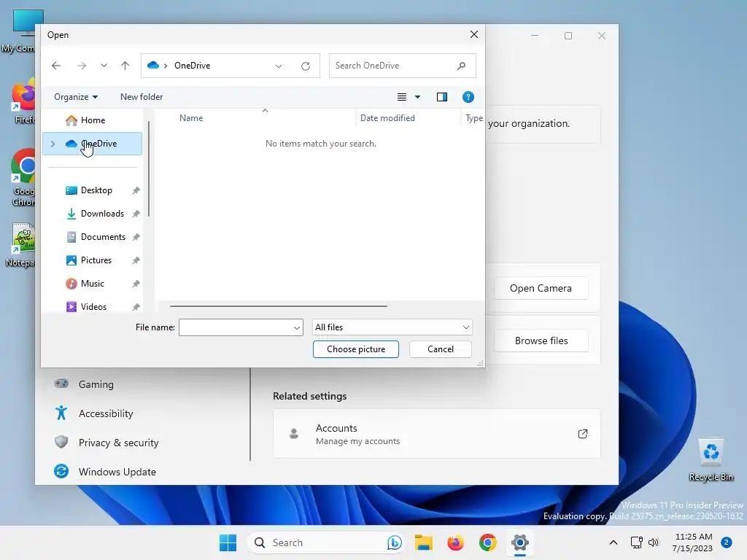Image resolution: width=747 pixels, height=560 pixels.
Task: Open the Downloads quick access folder
Action: 102,214
